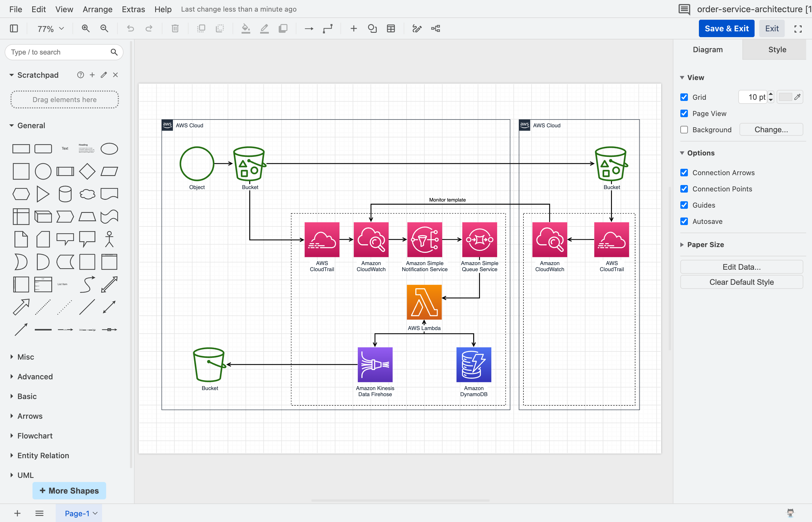This screenshot has height=522, width=812.
Task: Click the scratchpad help question icon
Action: click(x=80, y=75)
